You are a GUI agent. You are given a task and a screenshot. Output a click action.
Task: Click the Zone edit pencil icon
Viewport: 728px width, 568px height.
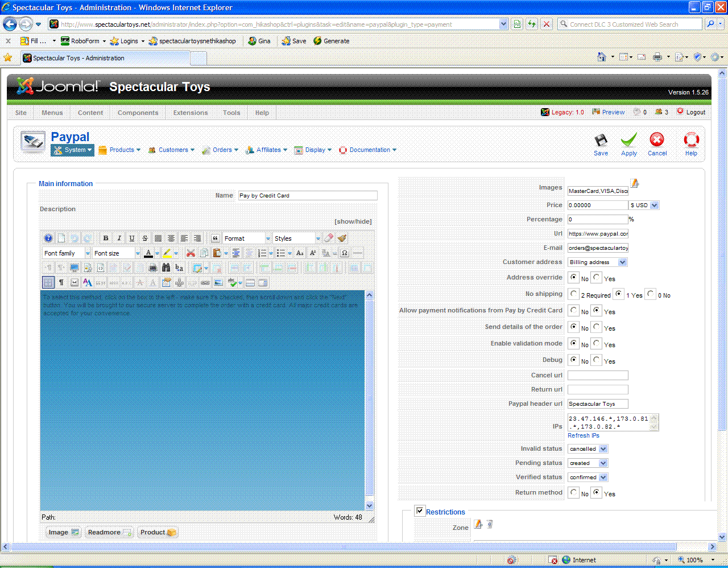coord(478,524)
